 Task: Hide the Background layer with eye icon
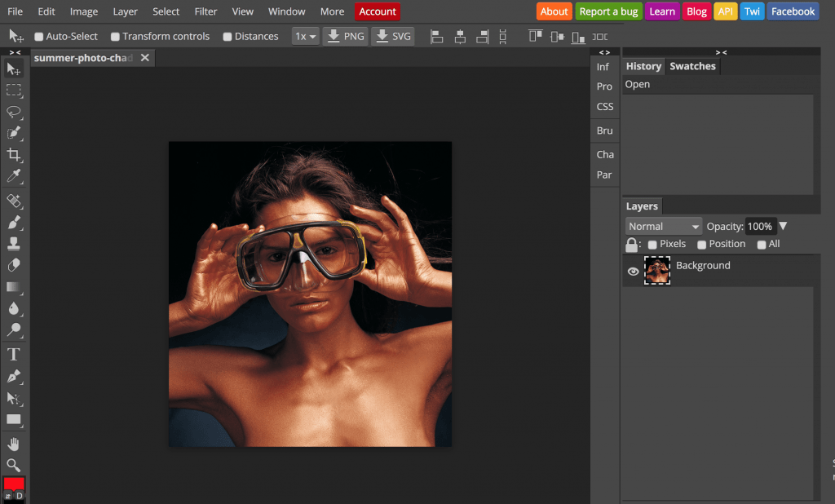[633, 272]
